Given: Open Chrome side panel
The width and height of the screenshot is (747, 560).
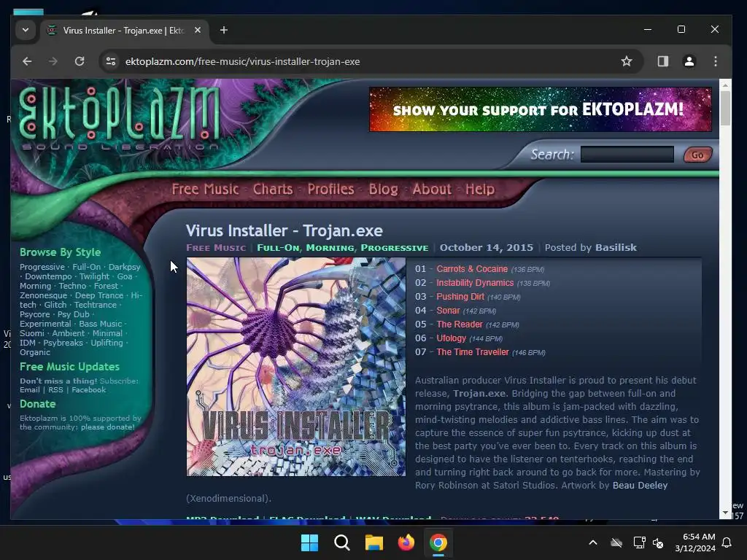Looking at the screenshot, I should tap(662, 61).
